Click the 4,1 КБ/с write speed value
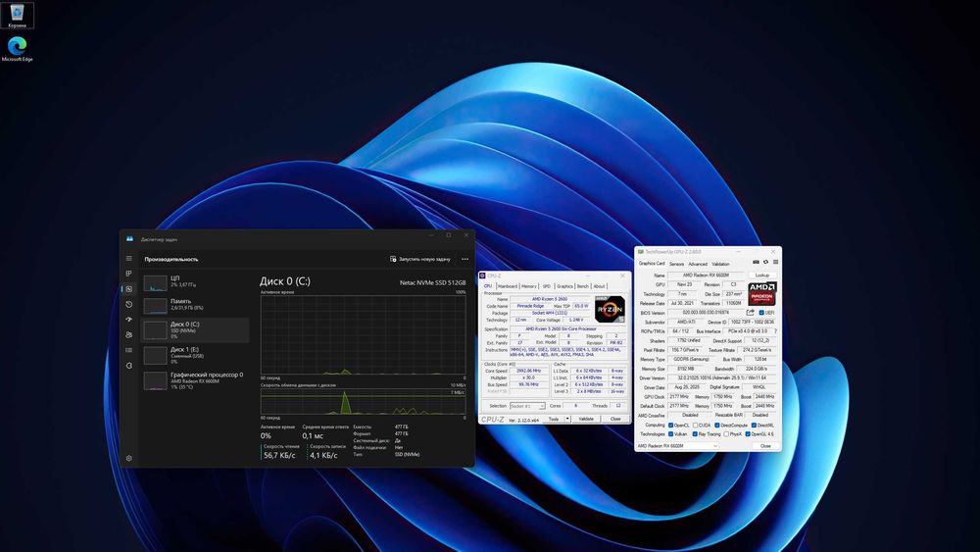This screenshot has height=552, width=980. (323, 456)
